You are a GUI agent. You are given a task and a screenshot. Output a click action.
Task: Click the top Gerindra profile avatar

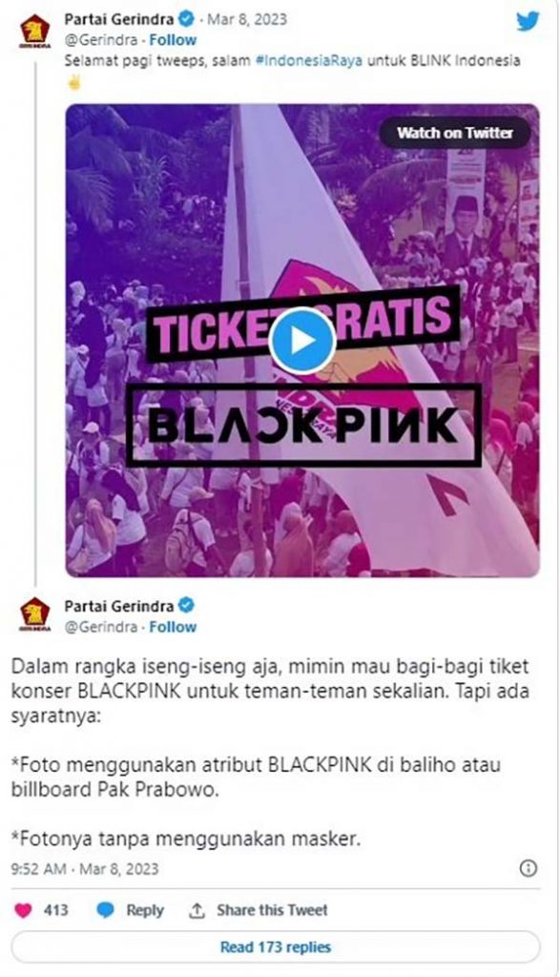click(35, 31)
